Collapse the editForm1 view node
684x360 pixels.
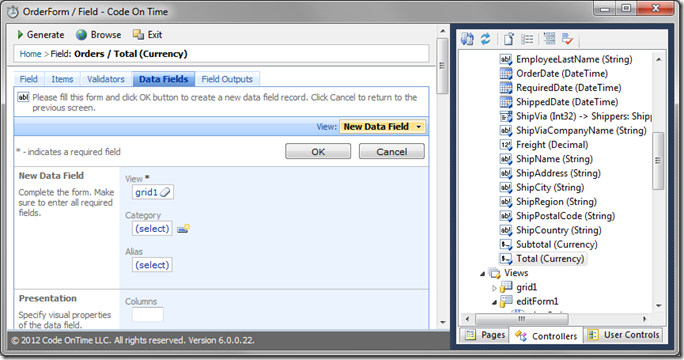tap(494, 302)
